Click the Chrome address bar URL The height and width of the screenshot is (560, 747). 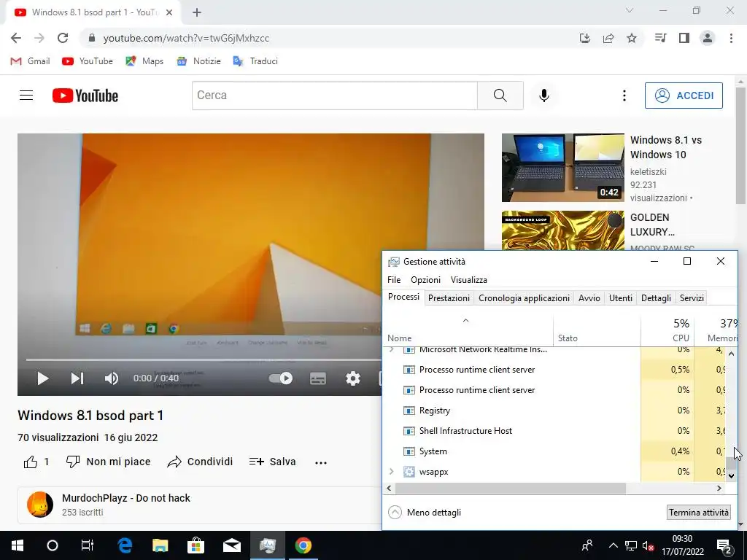[x=186, y=38]
